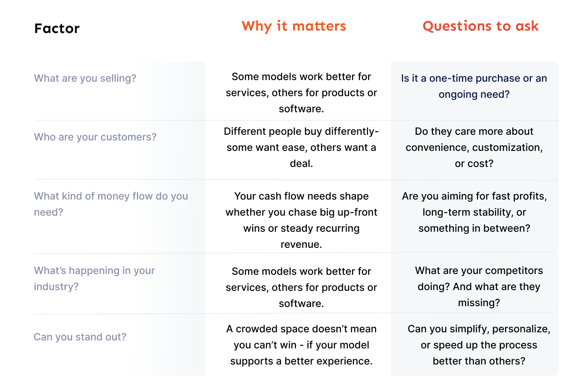
Task: Click the 'Factor' column header
Action: coord(57,29)
